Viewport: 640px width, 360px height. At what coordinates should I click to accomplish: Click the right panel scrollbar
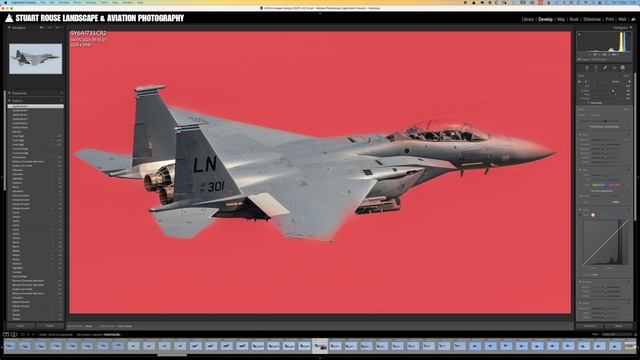tap(635, 147)
